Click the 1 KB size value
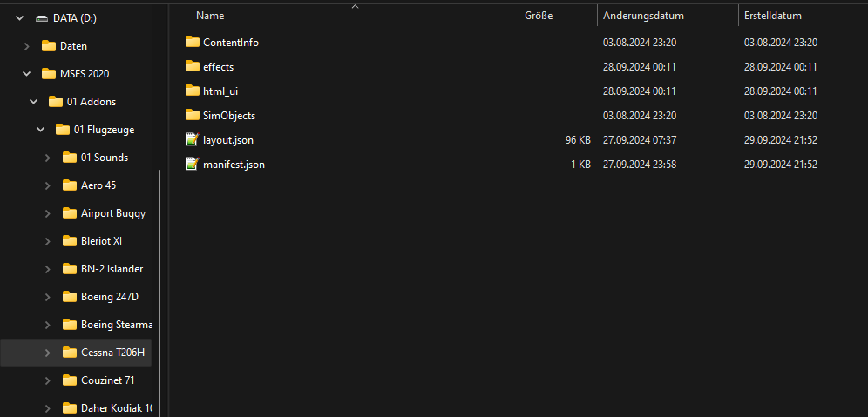The image size is (868, 417). point(580,165)
